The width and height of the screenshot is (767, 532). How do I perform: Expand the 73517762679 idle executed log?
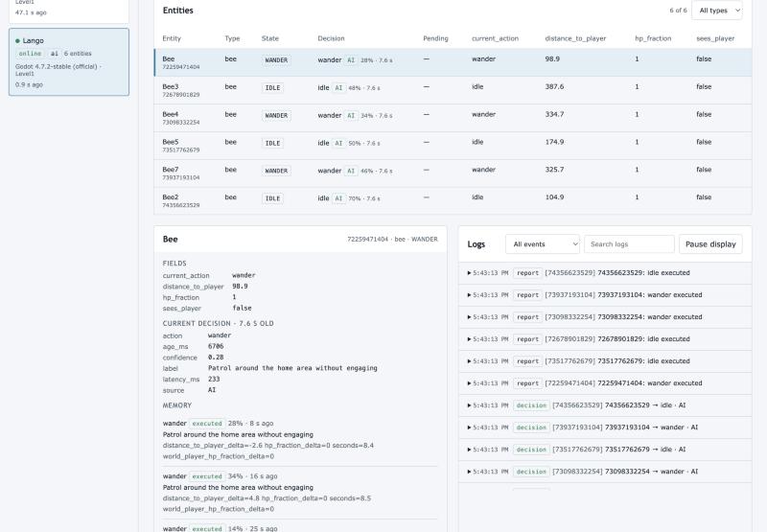point(605,360)
